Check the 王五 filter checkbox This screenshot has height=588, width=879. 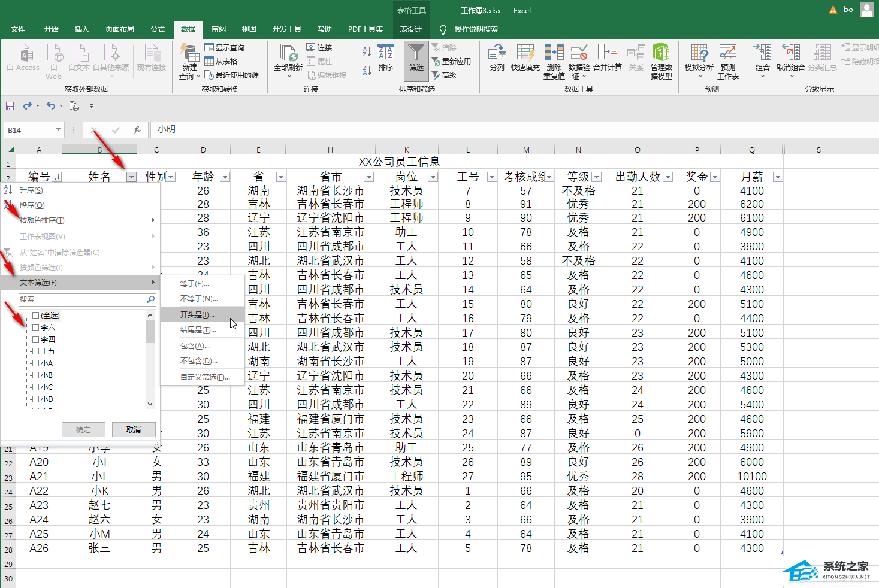(x=36, y=351)
